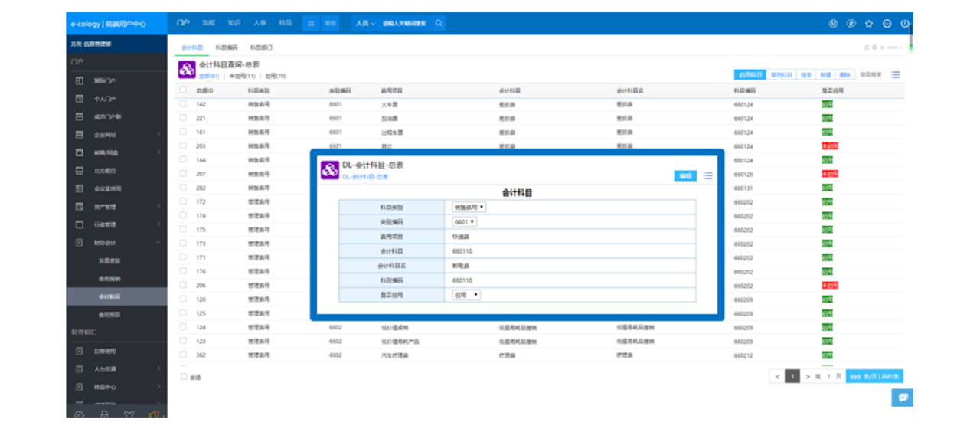Click the circled M icon in top bar
Image resolution: width=980 pixels, height=432 pixels.
tap(833, 24)
